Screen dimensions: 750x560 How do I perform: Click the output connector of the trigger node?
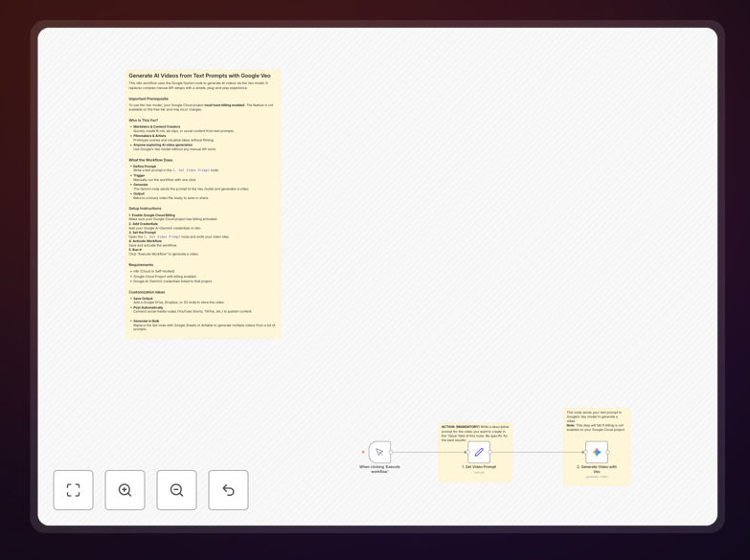391,452
